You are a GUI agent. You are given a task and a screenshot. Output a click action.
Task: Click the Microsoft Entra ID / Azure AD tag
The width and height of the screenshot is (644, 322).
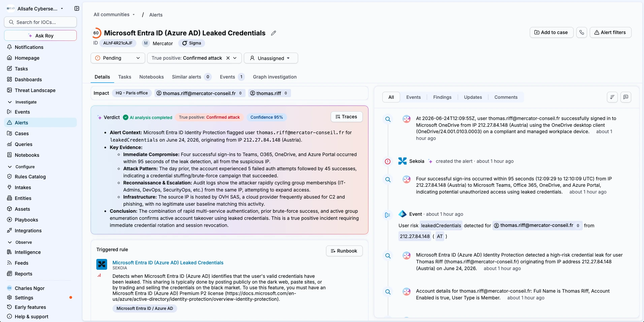(145, 308)
